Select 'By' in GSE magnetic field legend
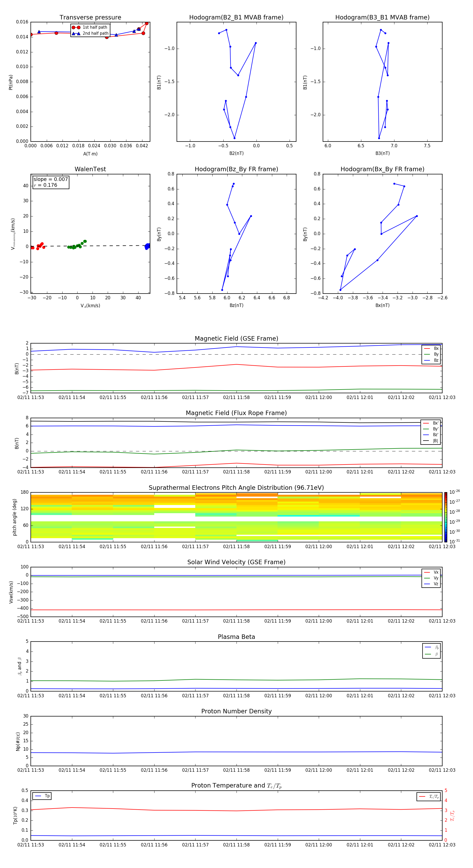 click(x=431, y=355)
